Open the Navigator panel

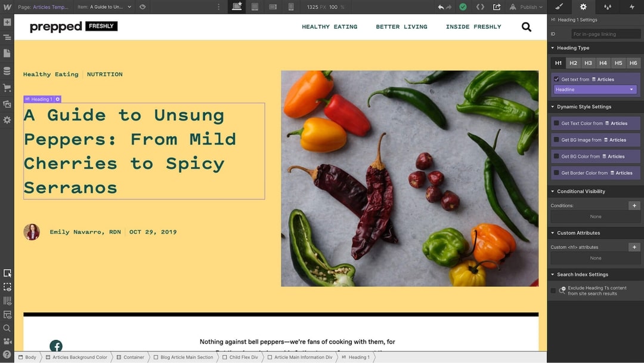(7, 38)
